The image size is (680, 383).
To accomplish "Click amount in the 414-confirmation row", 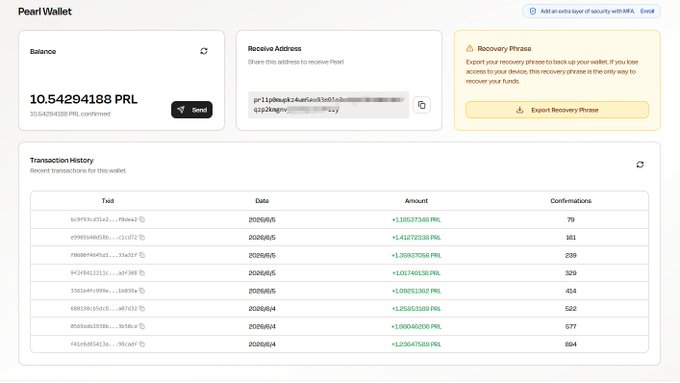I will (x=416, y=291).
